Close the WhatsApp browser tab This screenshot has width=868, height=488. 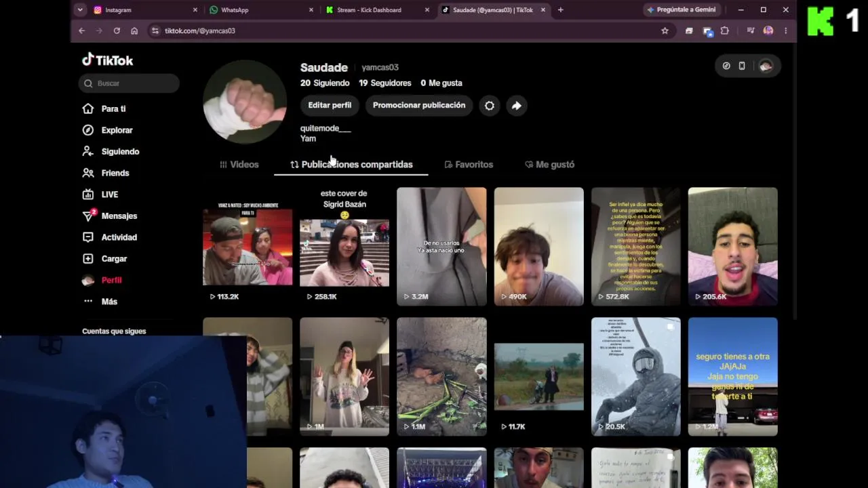pos(311,10)
